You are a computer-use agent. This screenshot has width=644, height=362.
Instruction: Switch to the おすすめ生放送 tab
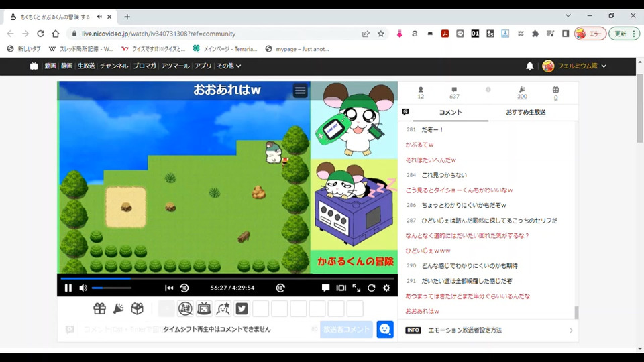[526, 112]
